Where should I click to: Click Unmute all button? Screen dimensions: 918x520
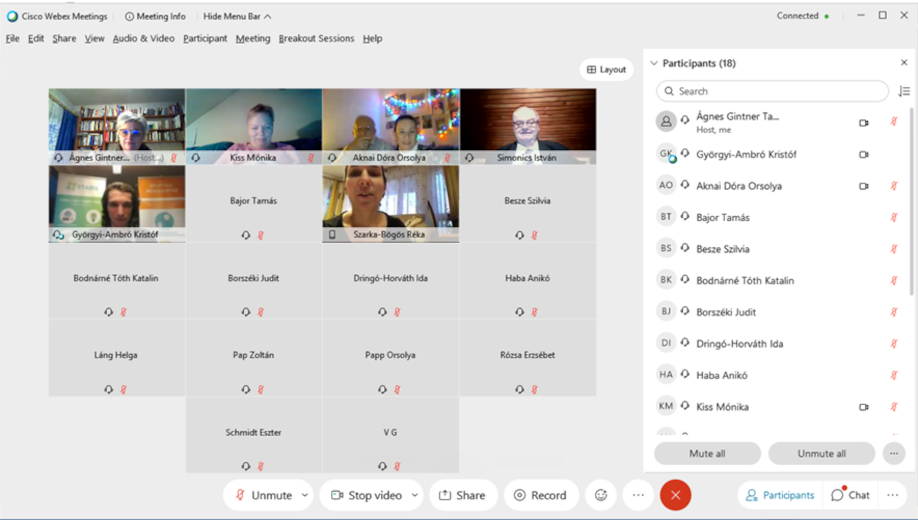tap(821, 453)
